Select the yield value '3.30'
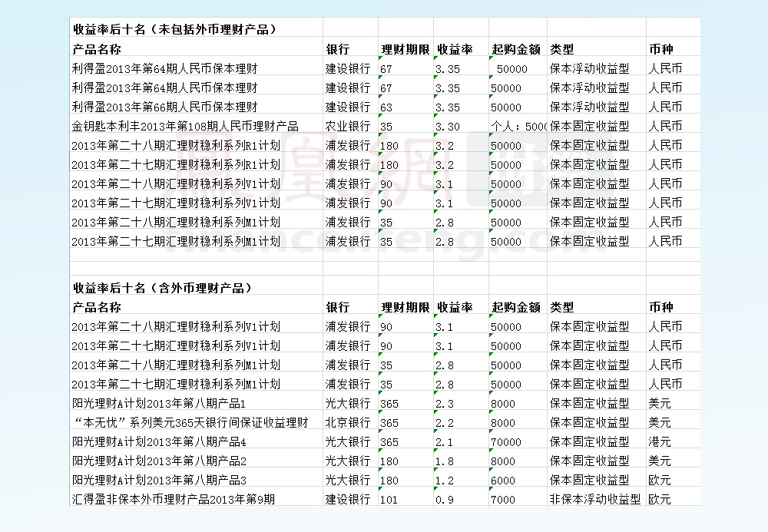Image resolution: width=768 pixels, height=532 pixels. tap(448, 127)
